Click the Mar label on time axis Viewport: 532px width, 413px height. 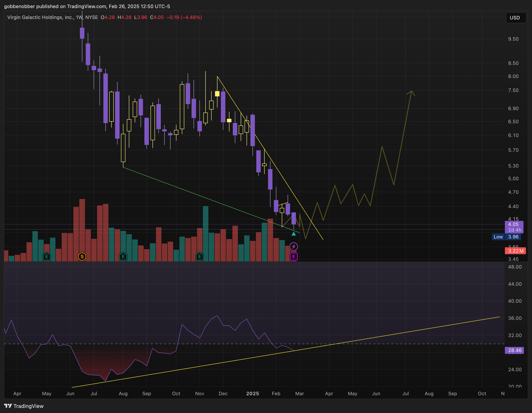click(x=300, y=394)
